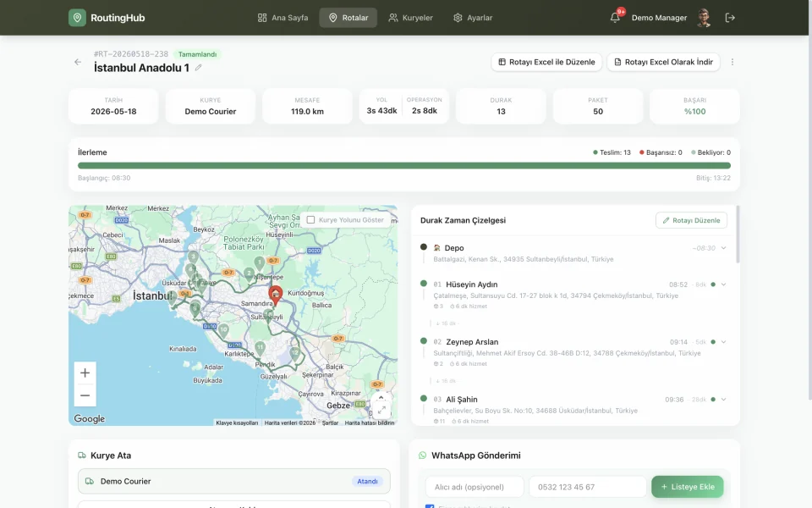This screenshot has height=508, width=812.
Task: Expand the Depo stop row
Action: tap(723, 248)
